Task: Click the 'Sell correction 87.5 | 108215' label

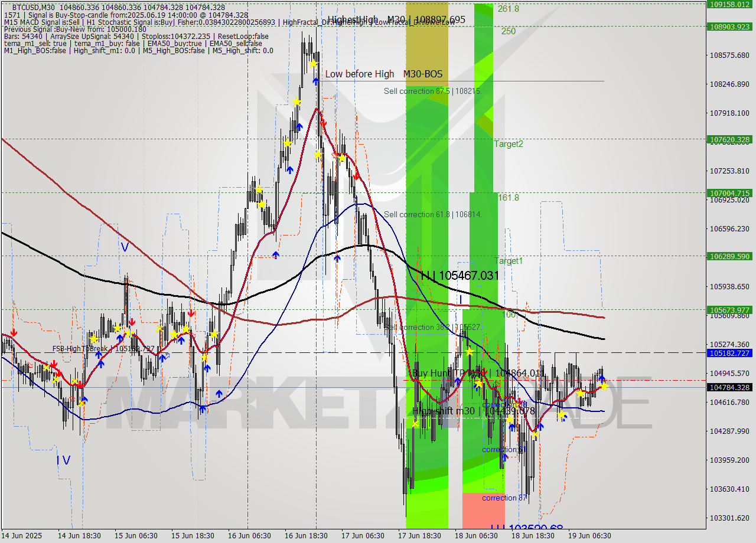Action: (x=432, y=91)
